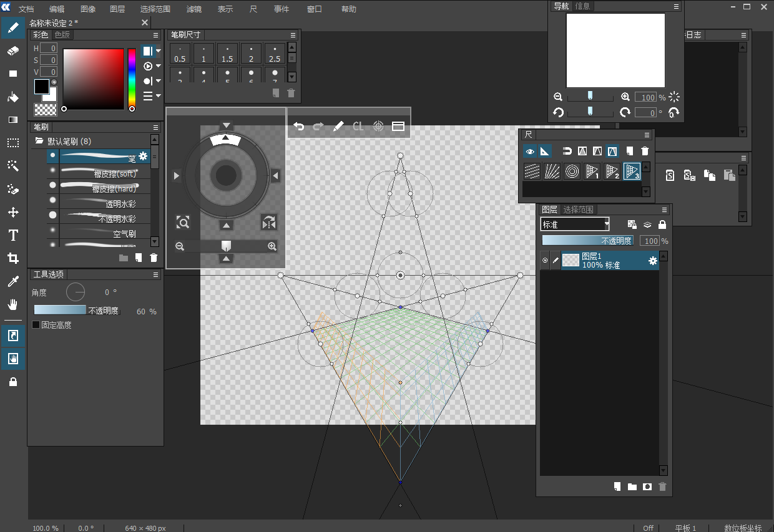
Task: Toggle protect transparency icon in layer panel
Action: 632,224
